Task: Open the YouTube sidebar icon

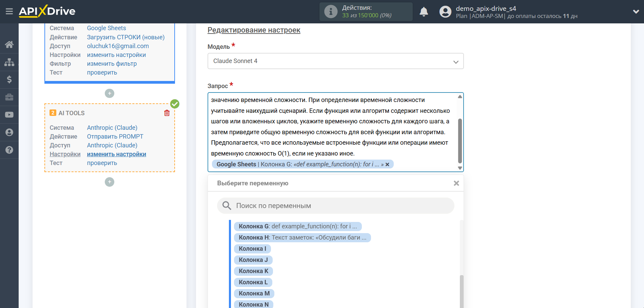Action: coord(9,115)
